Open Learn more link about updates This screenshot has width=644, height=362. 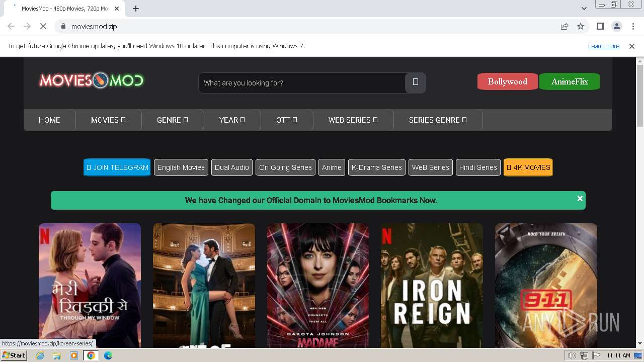pos(604,46)
